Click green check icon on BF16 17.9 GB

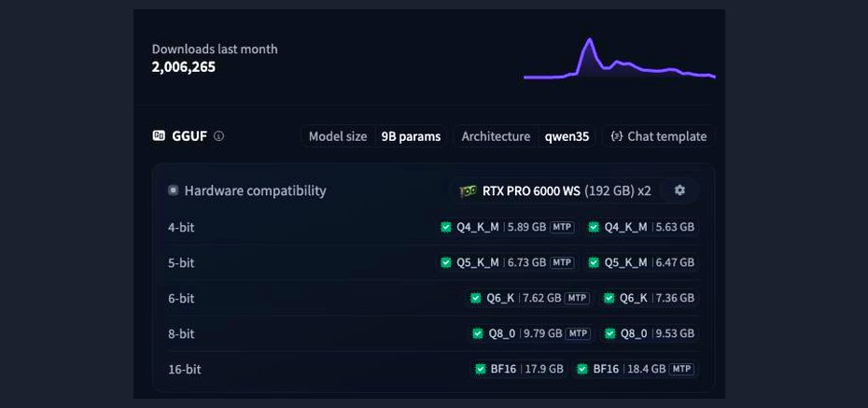pyautogui.click(x=480, y=369)
